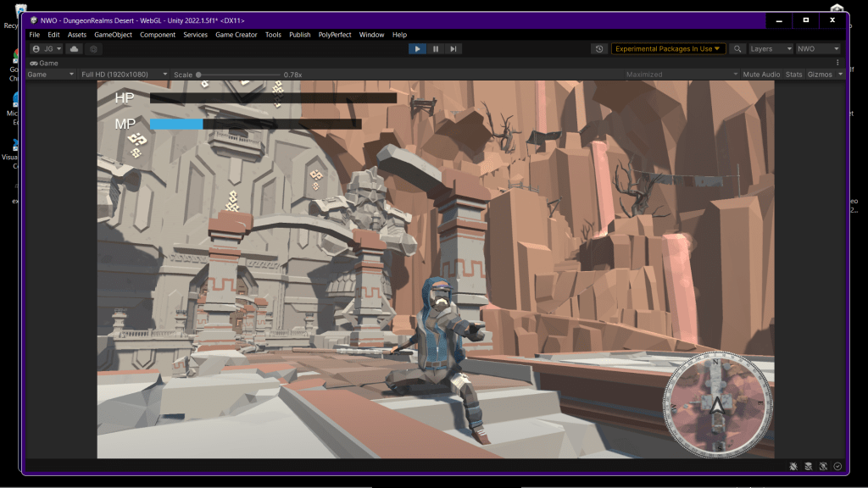Open the Game Creator menu
868x488 pixels.
[236, 35]
